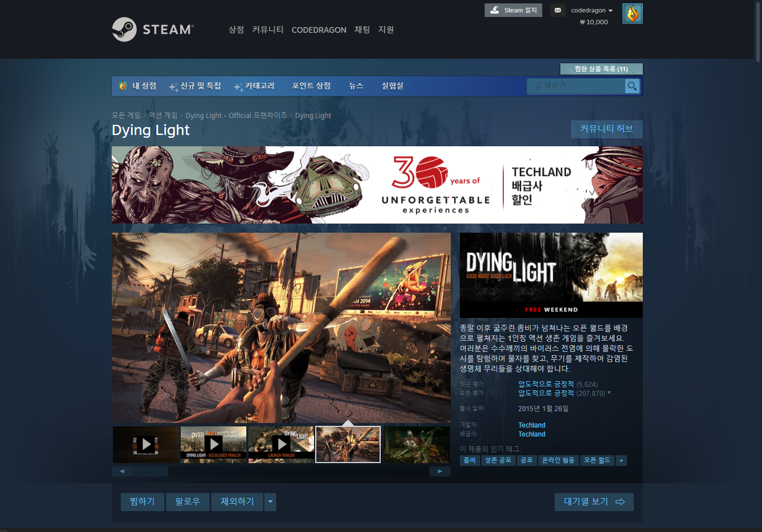
Task: Select the 공포 tag
Action: [x=526, y=460]
